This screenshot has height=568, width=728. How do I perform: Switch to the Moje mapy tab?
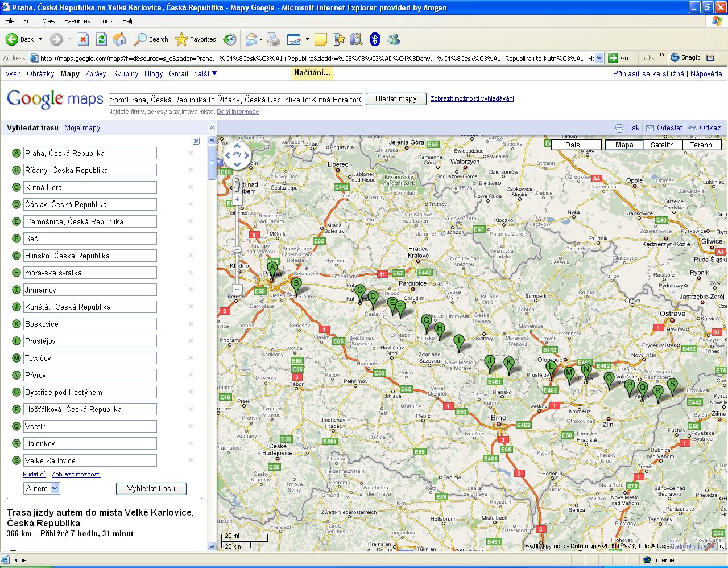pyautogui.click(x=82, y=128)
